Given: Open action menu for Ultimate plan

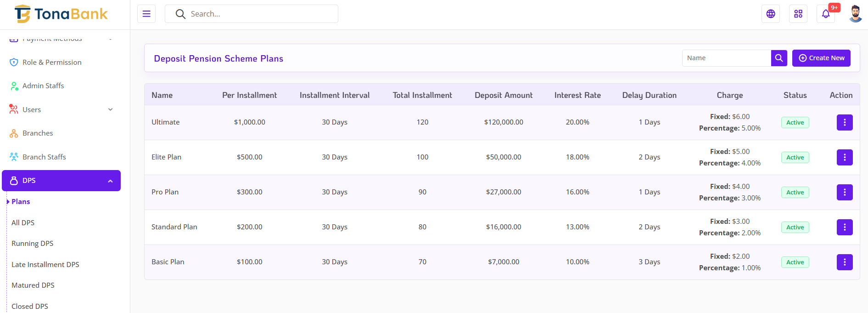Looking at the screenshot, I should pos(844,122).
